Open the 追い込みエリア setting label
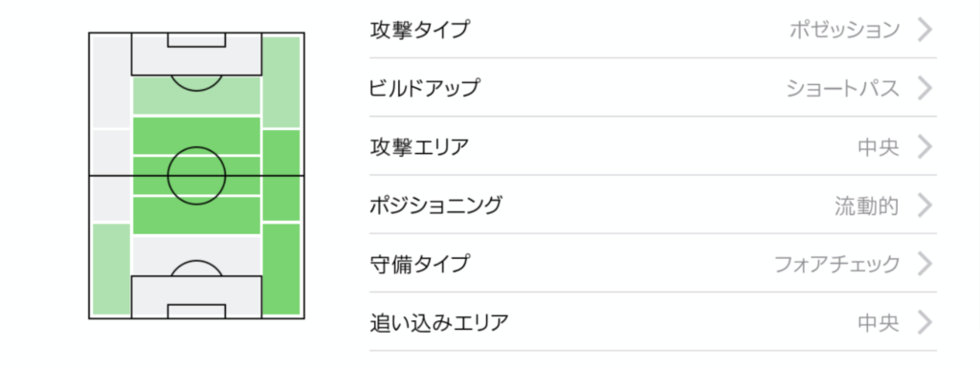Image resolution: width=980 pixels, height=368 pixels. point(438,322)
